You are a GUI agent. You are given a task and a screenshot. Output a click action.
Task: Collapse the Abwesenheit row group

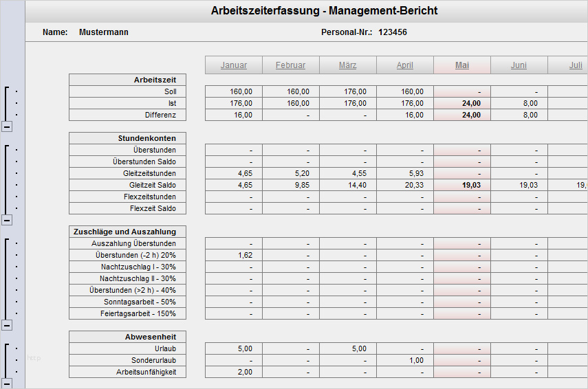pos(7,384)
